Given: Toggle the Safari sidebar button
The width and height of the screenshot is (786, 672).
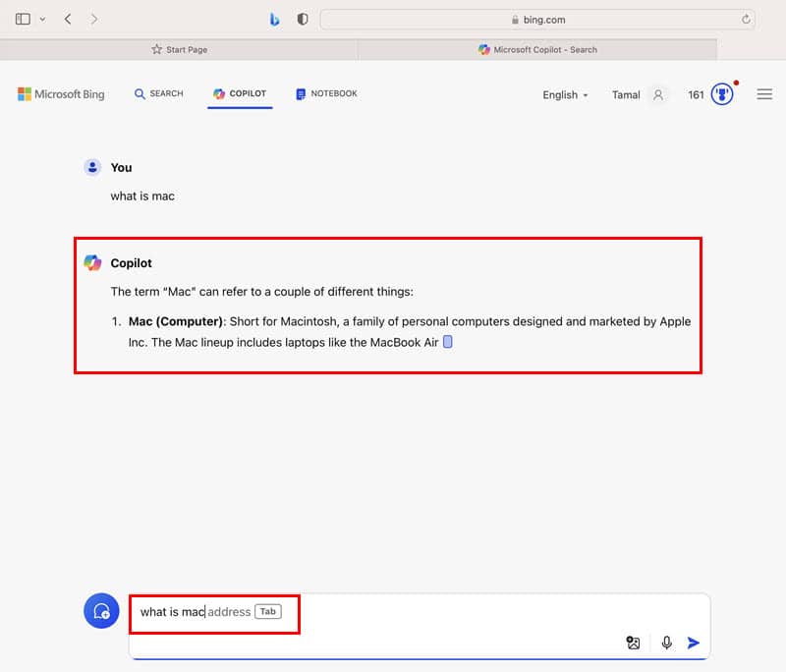Looking at the screenshot, I should click(23, 19).
